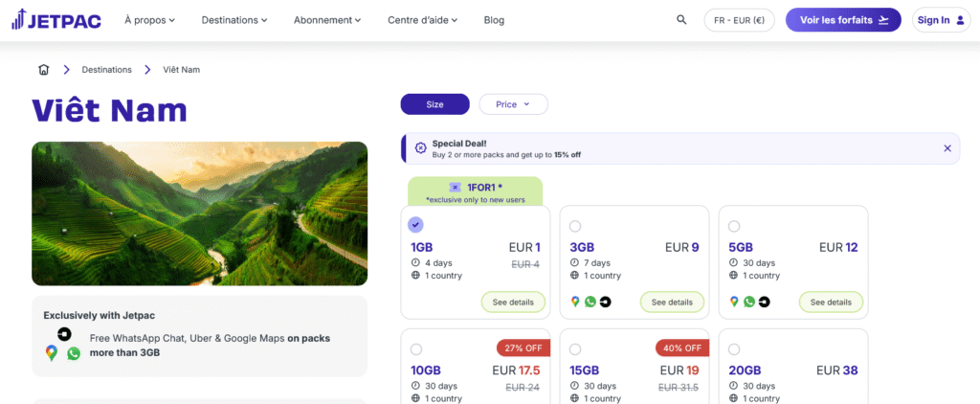See details for the 5GB plan
The width and height of the screenshot is (980, 404).
[831, 303]
